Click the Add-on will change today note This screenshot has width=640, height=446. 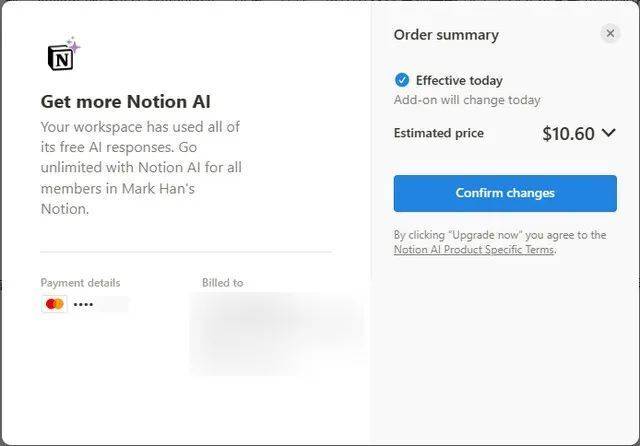pos(467,100)
